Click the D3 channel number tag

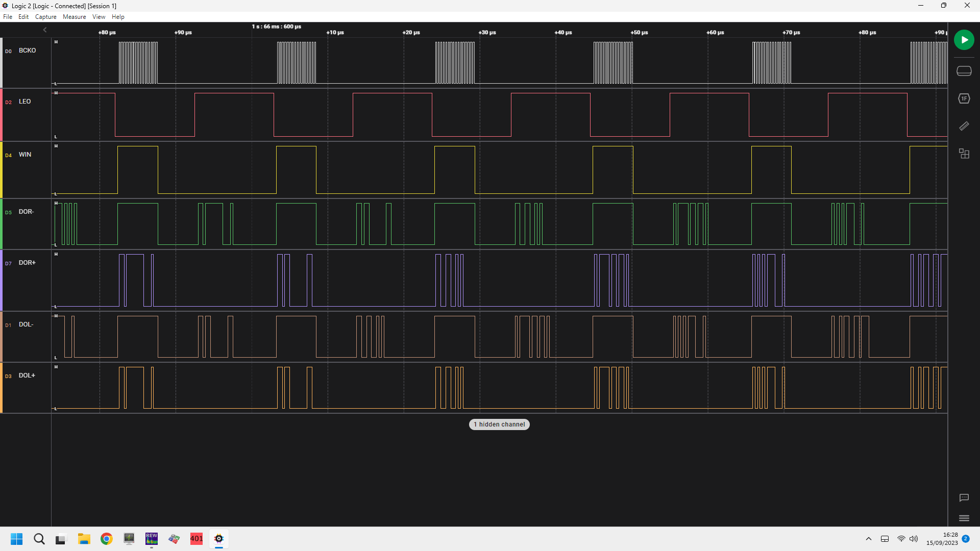tap(8, 376)
